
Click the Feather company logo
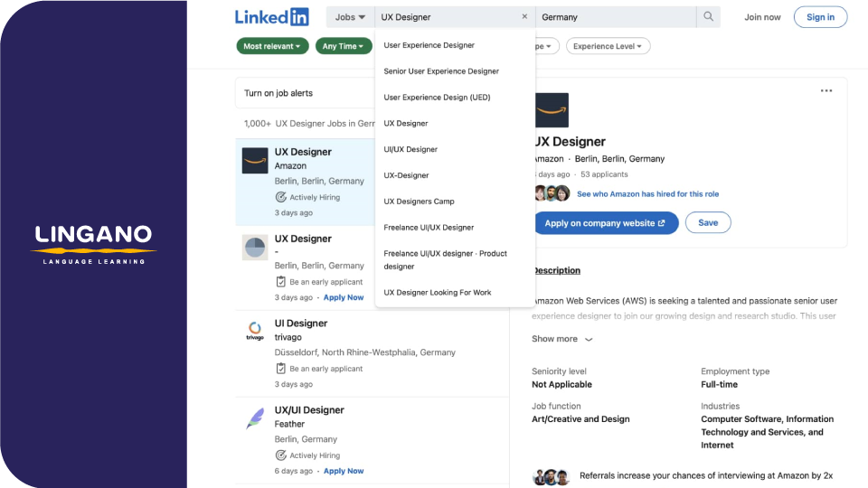pos(255,418)
